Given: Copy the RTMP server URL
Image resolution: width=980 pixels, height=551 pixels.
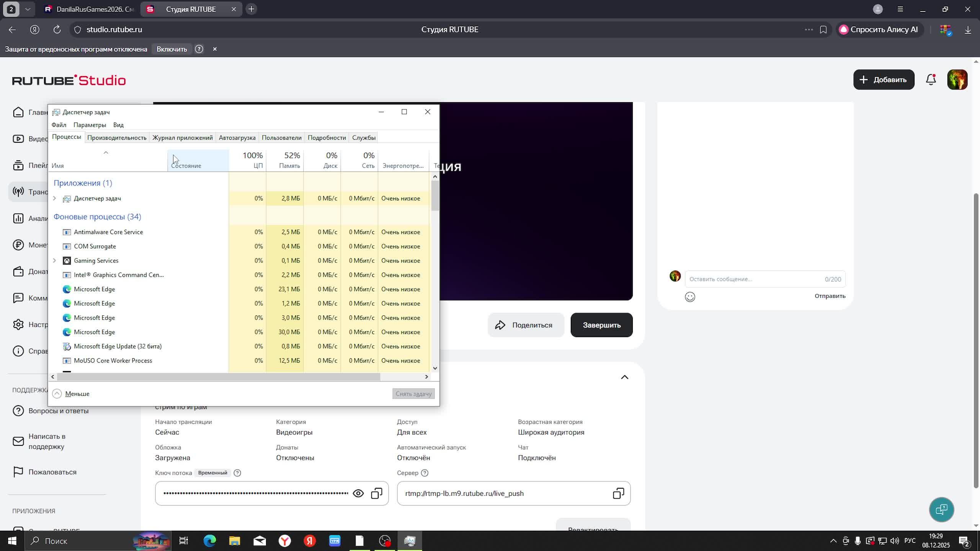Looking at the screenshot, I should point(618,493).
